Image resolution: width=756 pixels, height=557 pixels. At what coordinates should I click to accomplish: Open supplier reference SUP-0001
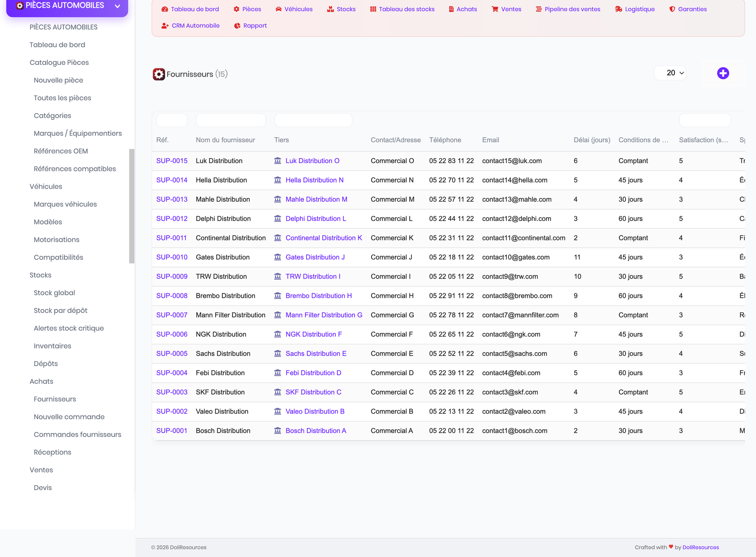pyautogui.click(x=172, y=430)
